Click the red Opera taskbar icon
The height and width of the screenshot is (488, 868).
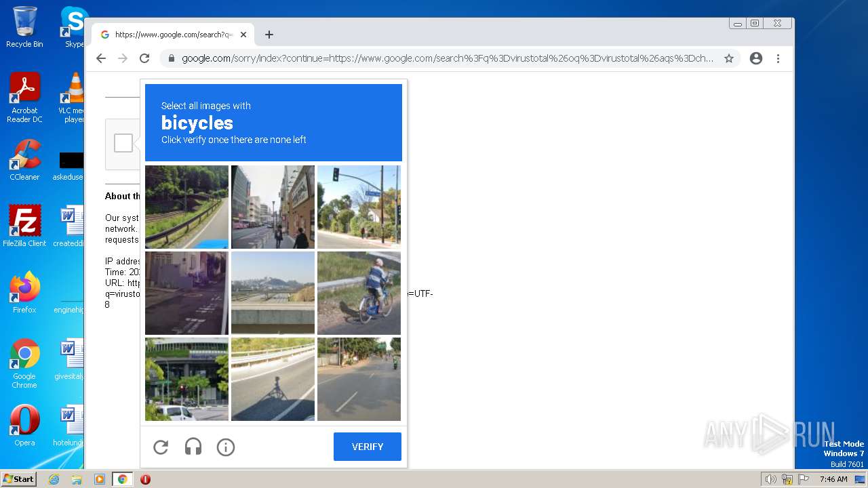tap(145, 479)
